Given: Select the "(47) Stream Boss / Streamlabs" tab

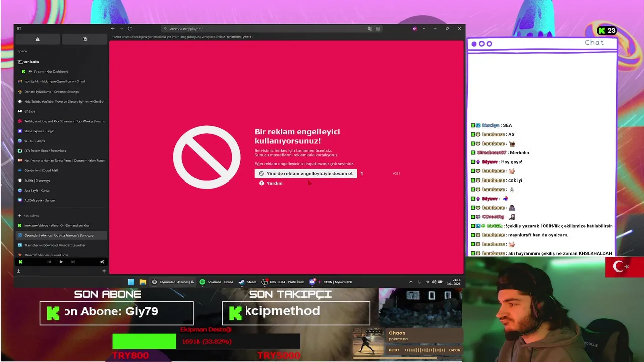Looking at the screenshot, I should 61,151.
